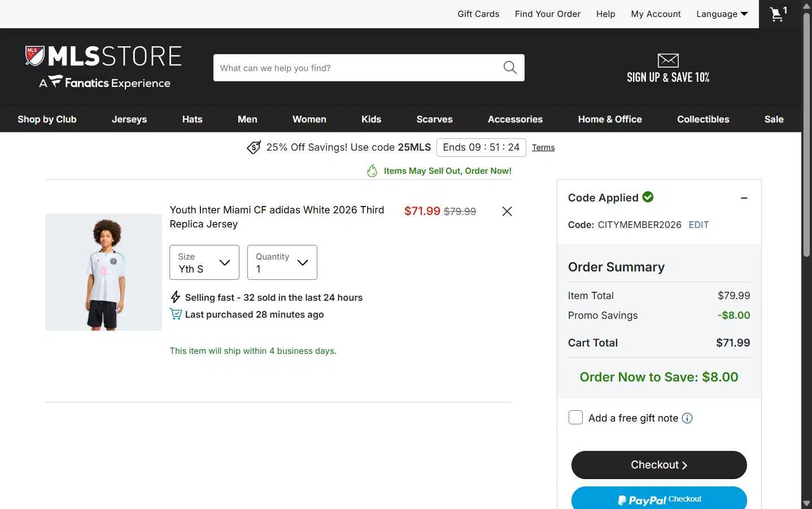Open My Account link

pyautogui.click(x=656, y=14)
